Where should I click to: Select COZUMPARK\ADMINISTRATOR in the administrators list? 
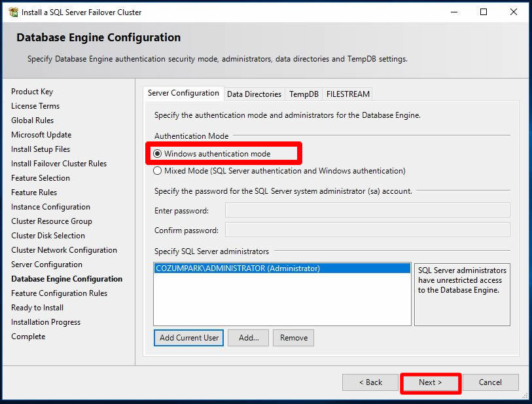[238, 268]
